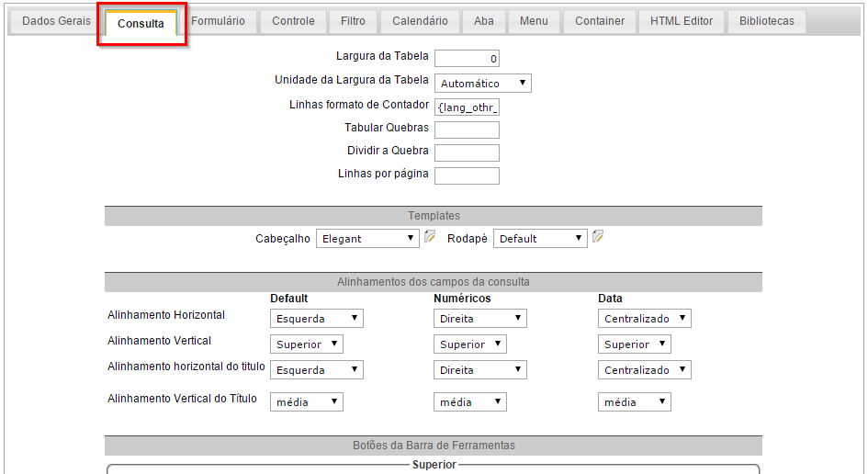
Task: Open Unidade da Largura da Tabela dropdown
Action: point(483,84)
